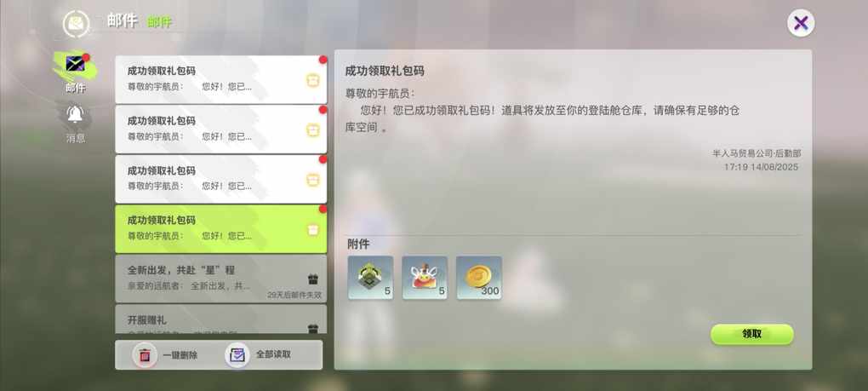Click the mail envelope icon in the header
This screenshot has width=868, height=391.
pos(76,24)
